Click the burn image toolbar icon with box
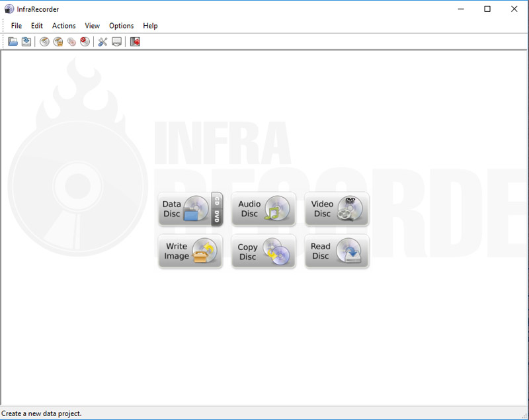529x420 pixels. click(58, 42)
